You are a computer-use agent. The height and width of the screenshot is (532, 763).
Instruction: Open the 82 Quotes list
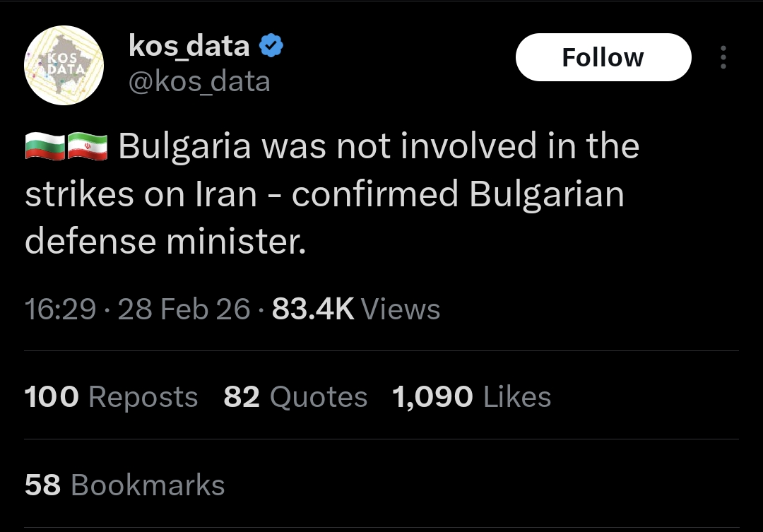(295, 397)
